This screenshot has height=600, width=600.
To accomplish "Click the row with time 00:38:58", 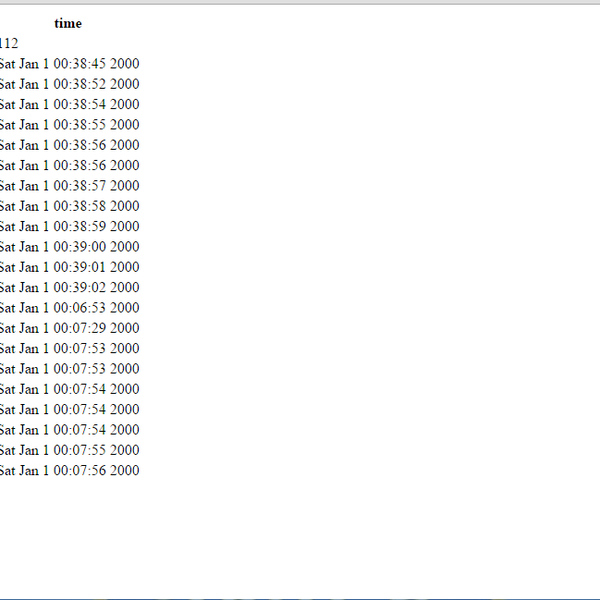I will pyautogui.click(x=69, y=206).
